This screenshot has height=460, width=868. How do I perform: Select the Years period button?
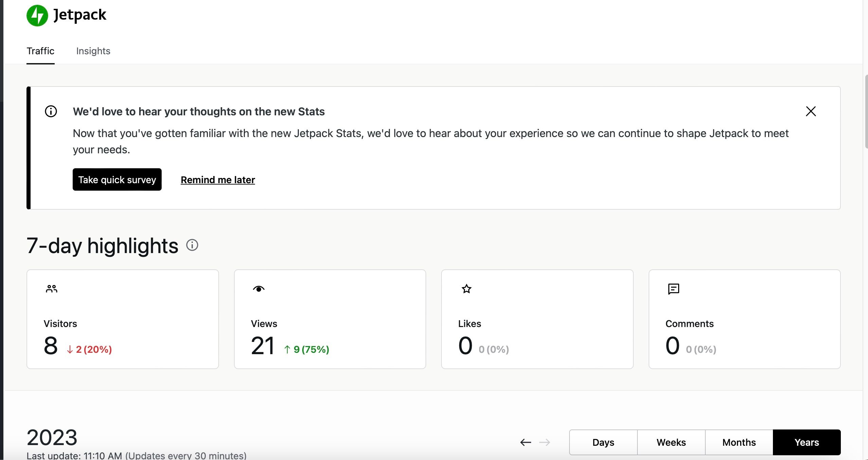tap(807, 442)
